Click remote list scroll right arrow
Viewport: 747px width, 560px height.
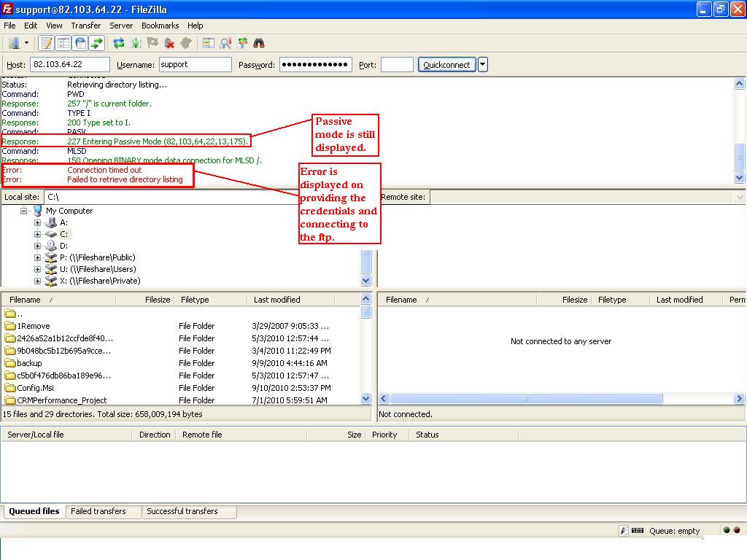(x=739, y=399)
